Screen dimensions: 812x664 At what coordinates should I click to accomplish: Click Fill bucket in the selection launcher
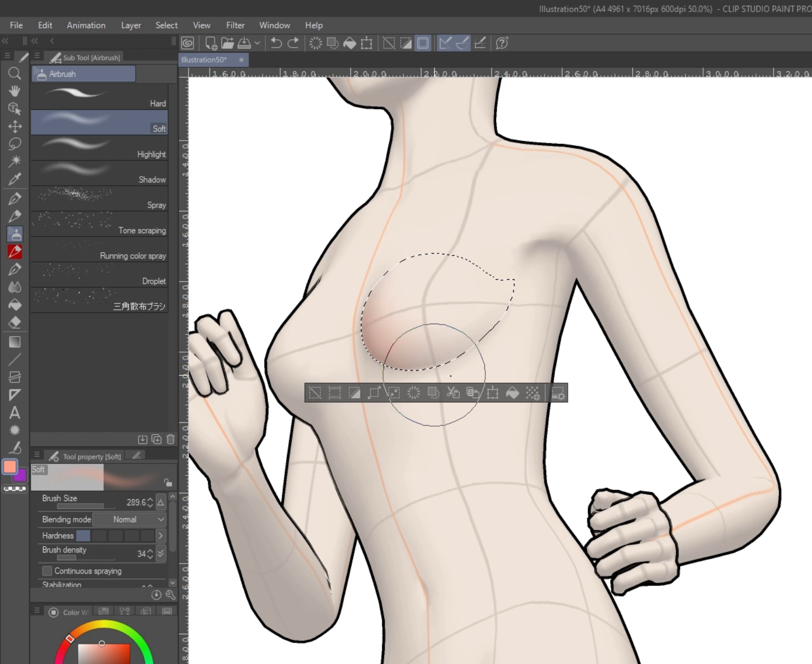coord(512,393)
